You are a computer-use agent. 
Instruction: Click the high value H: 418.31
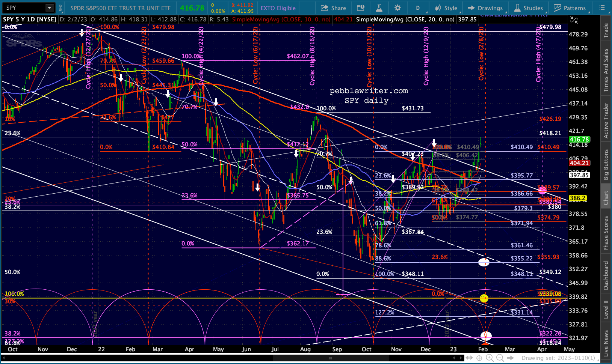[134, 20]
